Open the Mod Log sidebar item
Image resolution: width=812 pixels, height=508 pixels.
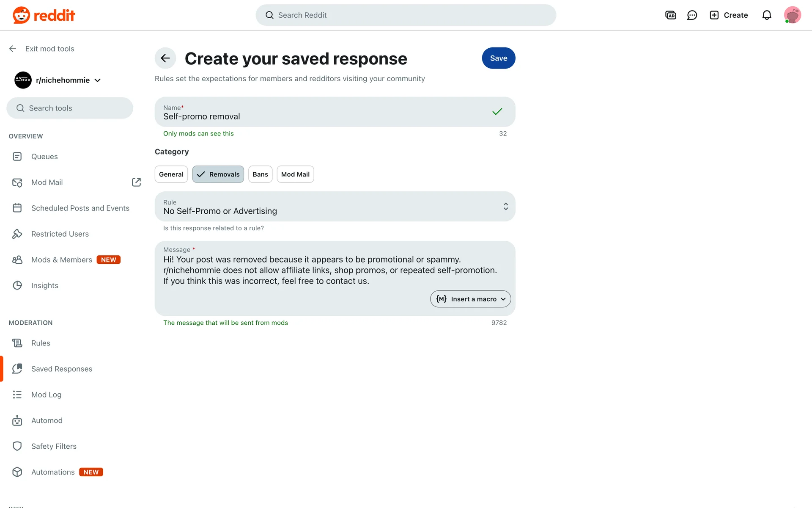pos(46,395)
